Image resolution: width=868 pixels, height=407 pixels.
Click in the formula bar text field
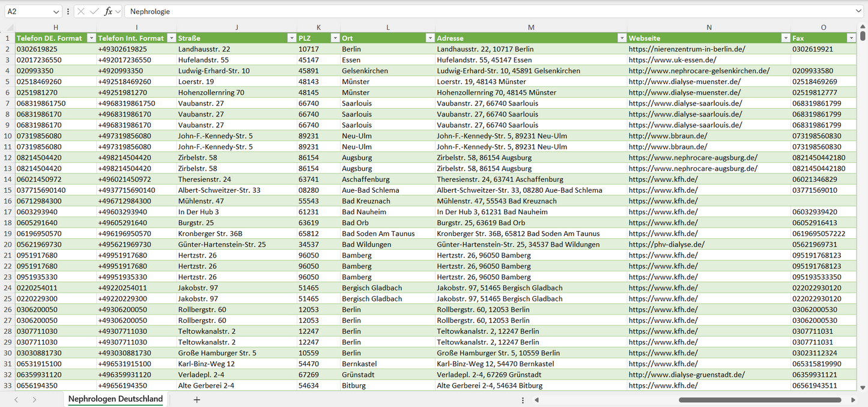click(x=481, y=11)
